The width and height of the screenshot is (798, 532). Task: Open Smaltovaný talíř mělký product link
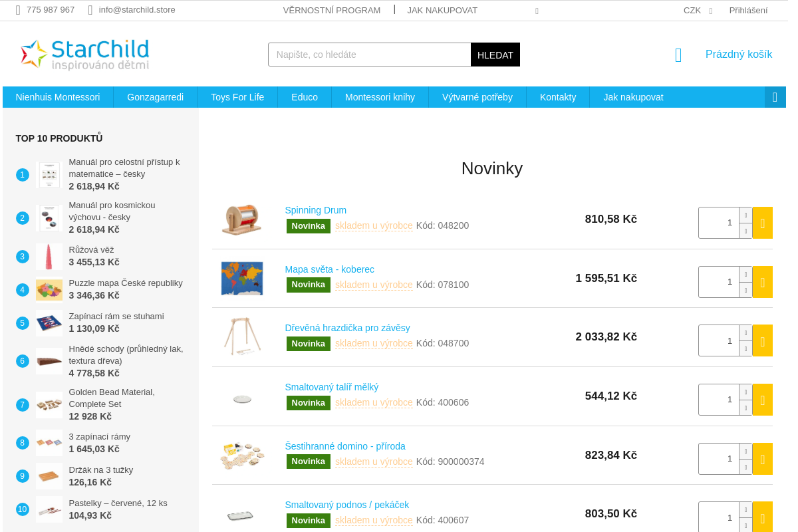point(332,387)
